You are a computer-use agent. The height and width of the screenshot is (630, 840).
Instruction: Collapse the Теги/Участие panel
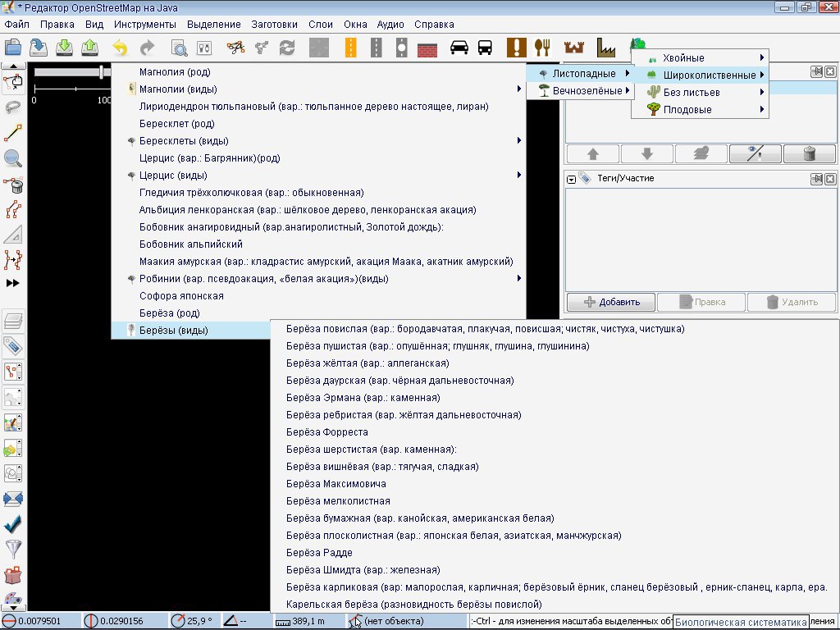point(571,178)
